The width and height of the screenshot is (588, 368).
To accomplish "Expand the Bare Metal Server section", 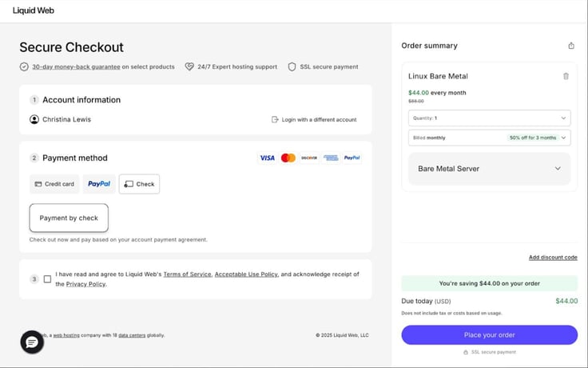I will 490,169.
